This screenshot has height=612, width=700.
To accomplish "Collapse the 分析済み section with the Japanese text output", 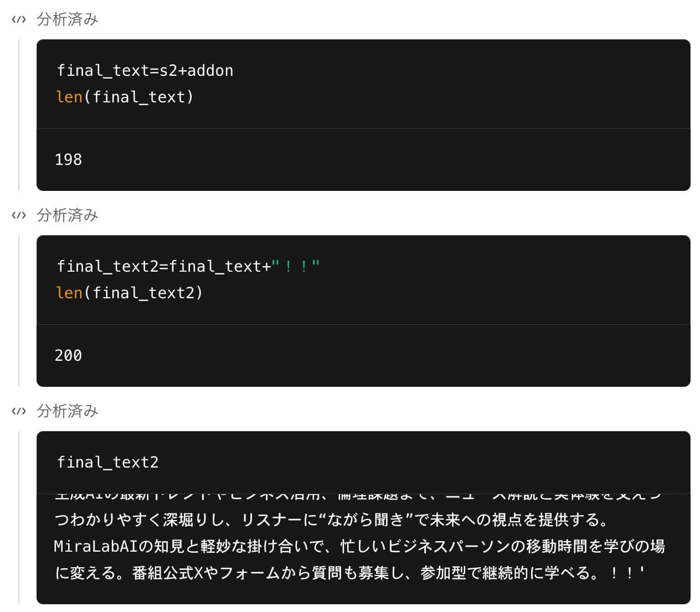I will pos(68,411).
